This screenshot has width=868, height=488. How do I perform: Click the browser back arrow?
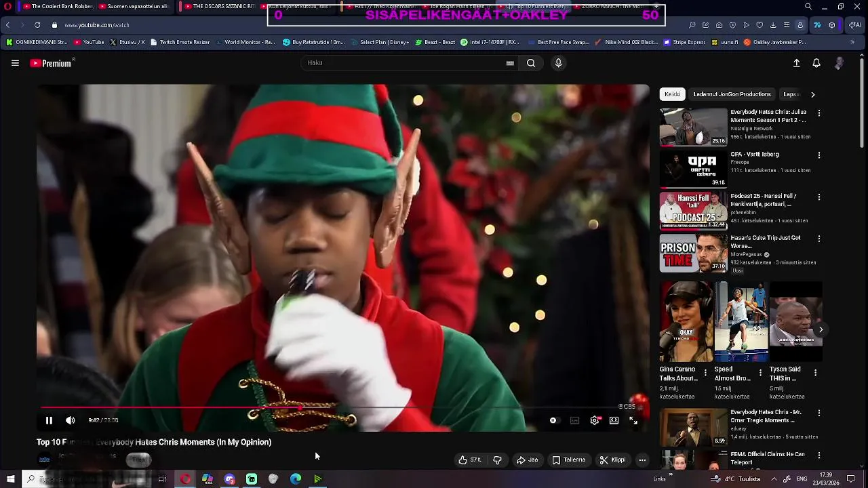[7, 25]
